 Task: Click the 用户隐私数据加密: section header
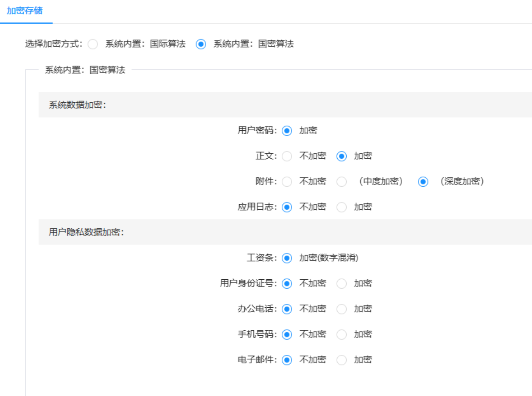(285, 232)
